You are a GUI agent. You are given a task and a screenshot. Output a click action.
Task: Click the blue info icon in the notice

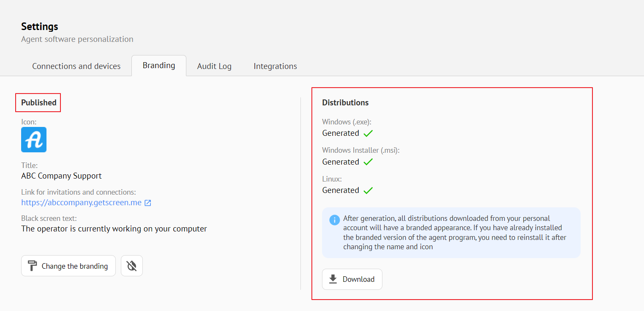click(334, 220)
